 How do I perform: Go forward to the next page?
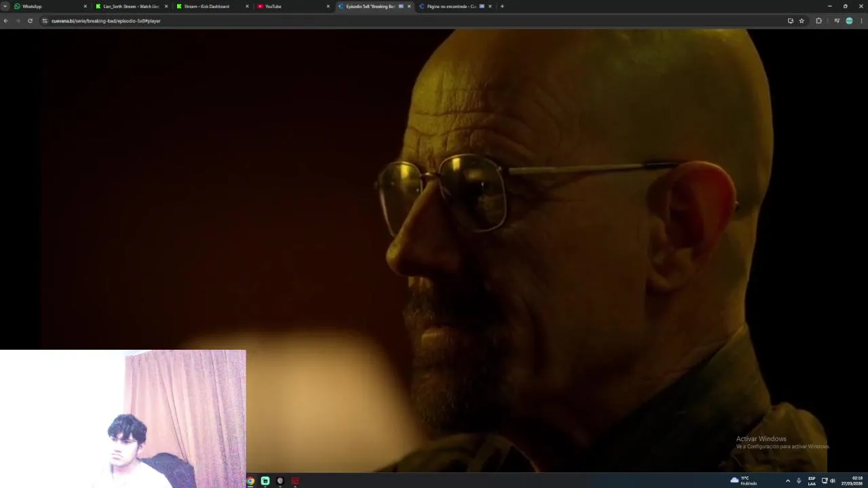tap(18, 21)
